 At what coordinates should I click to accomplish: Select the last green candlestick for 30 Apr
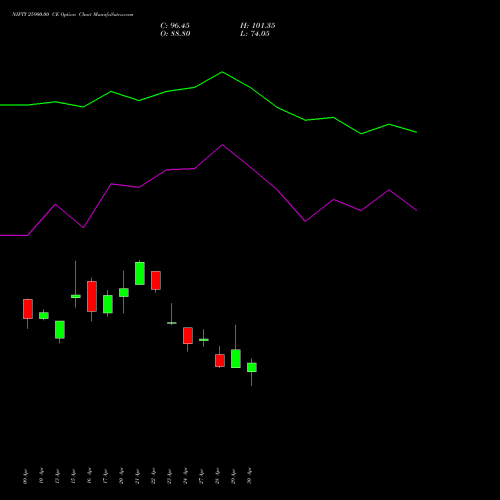point(252,367)
